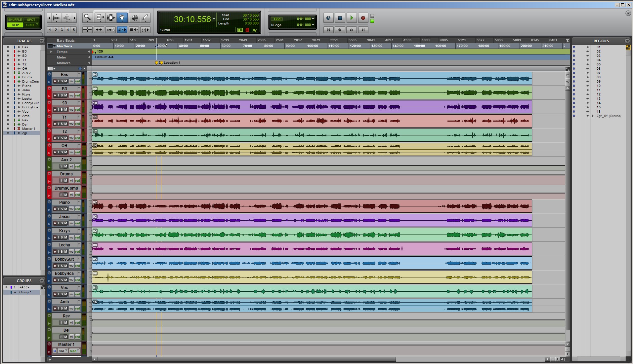Image resolution: width=633 pixels, height=364 pixels.
Task: Open the Regions panel menu
Action: [627, 41]
